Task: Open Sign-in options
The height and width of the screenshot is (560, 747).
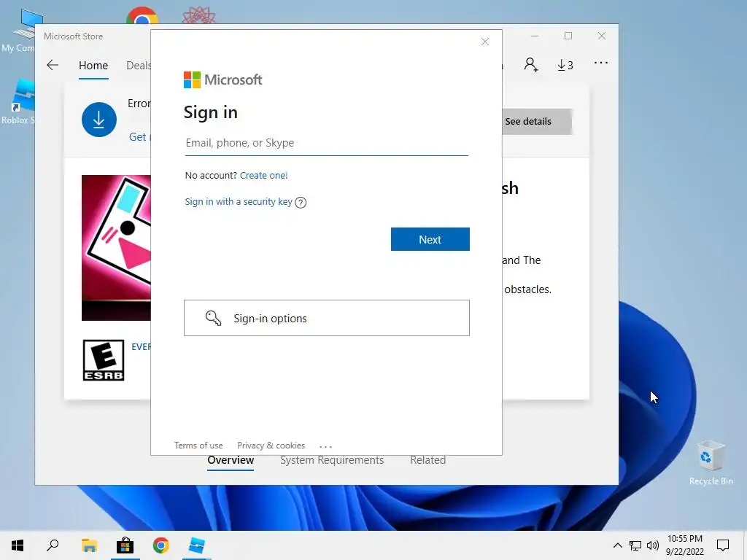Action: pyautogui.click(x=326, y=318)
